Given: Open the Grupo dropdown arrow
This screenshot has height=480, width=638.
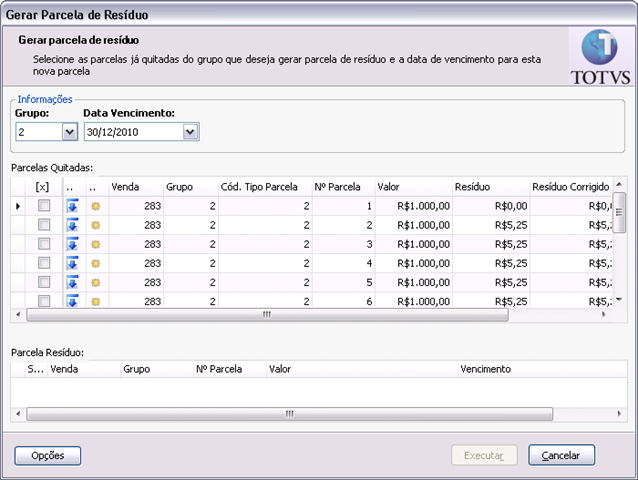Looking at the screenshot, I should (70, 132).
